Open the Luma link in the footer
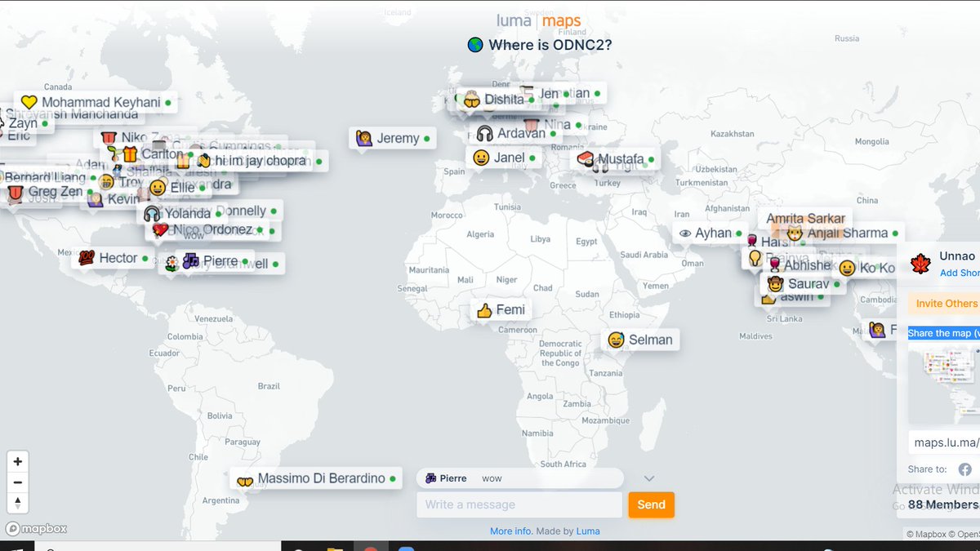The height and width of the screenshot is (551, 980). coord(588,531)
